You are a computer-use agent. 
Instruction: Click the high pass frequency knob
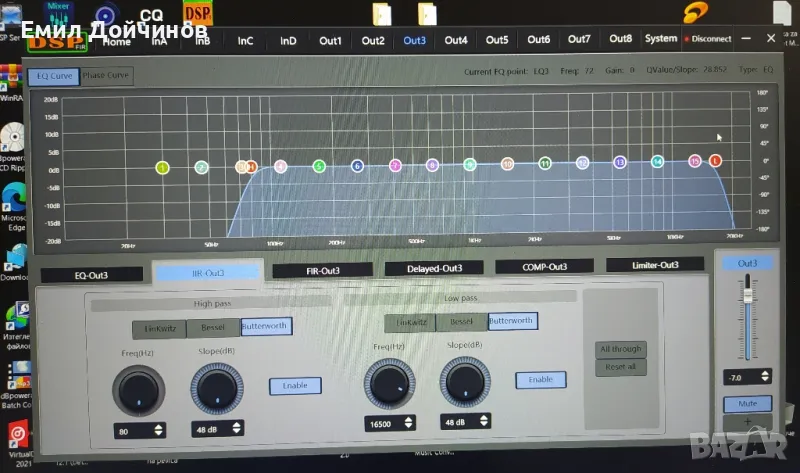point(139,389)
